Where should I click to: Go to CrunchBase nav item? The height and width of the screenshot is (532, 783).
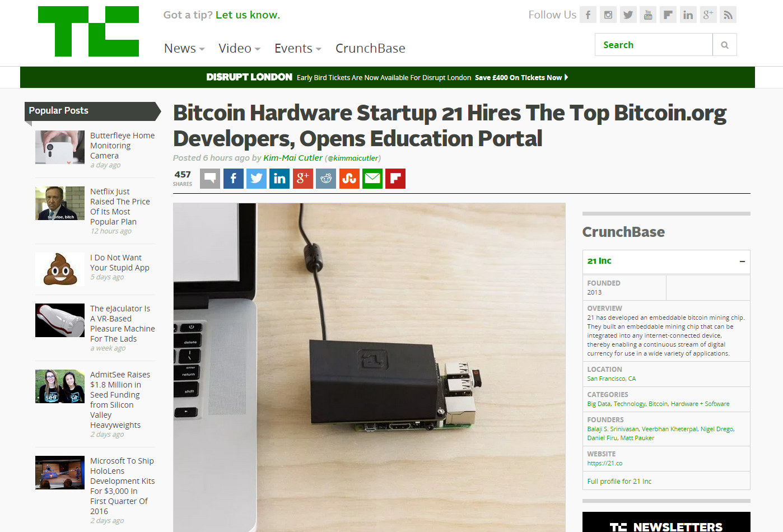370,48
